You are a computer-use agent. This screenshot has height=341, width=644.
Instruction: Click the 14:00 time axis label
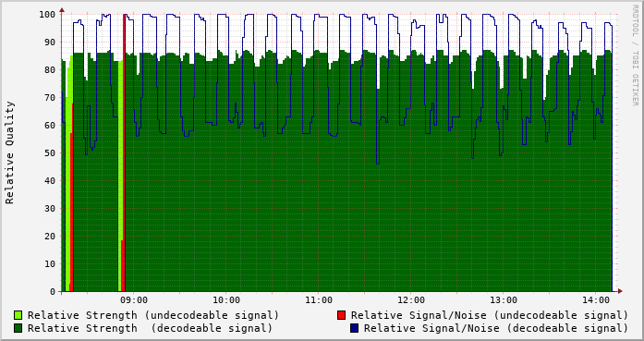596,300
